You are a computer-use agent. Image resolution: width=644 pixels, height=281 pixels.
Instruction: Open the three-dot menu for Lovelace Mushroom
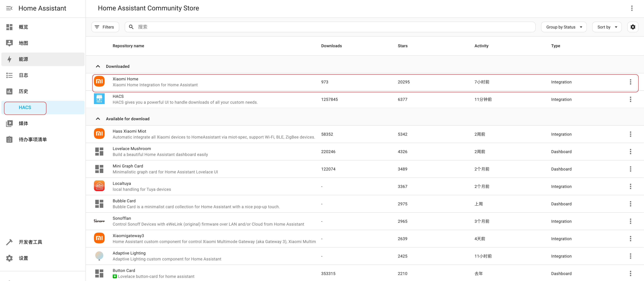[x=630, y=152]
